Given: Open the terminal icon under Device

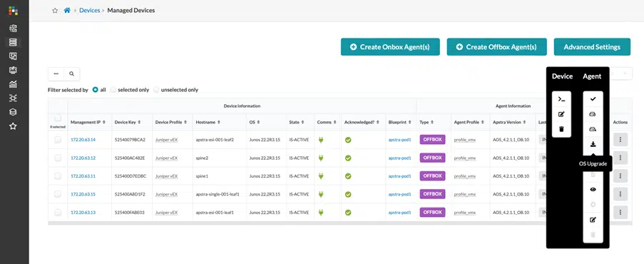Looking at the screenshot, I should tap(561, 99).
